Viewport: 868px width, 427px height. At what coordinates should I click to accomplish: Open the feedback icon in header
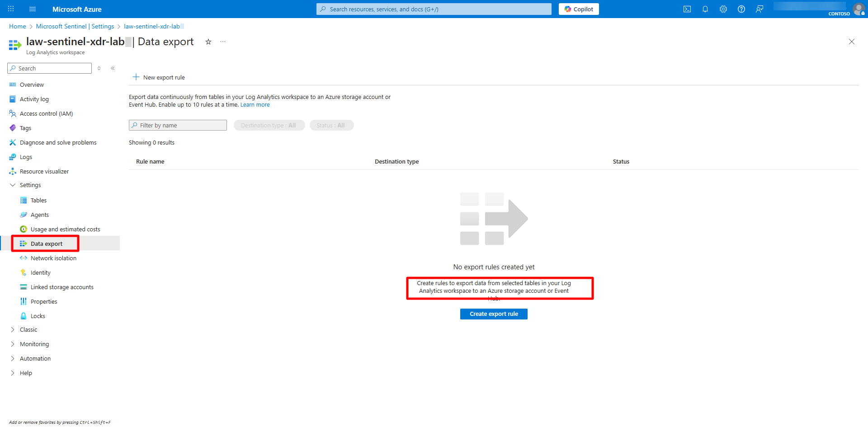click(759, 9)
